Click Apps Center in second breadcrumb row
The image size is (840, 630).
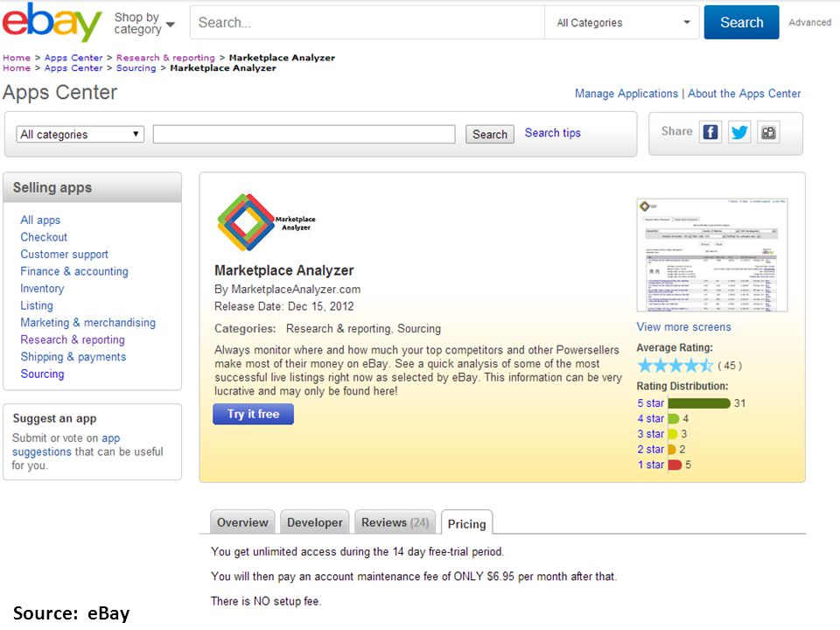(x=73, y=68)
